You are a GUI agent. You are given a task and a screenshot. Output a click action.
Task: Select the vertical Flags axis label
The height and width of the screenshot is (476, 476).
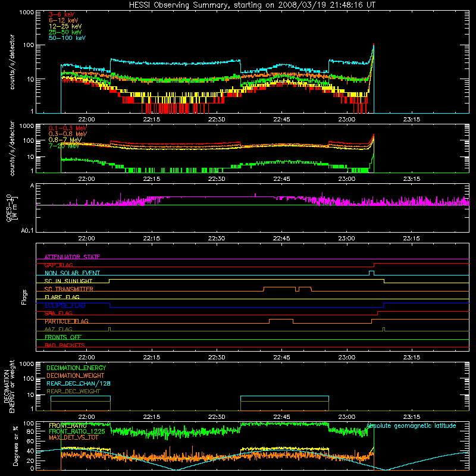tap(24, 297)
